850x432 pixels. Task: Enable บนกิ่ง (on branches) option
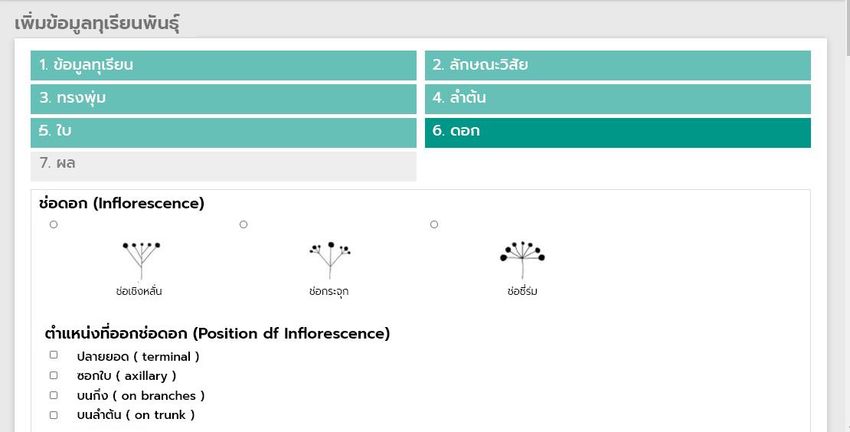click(54, 395)
